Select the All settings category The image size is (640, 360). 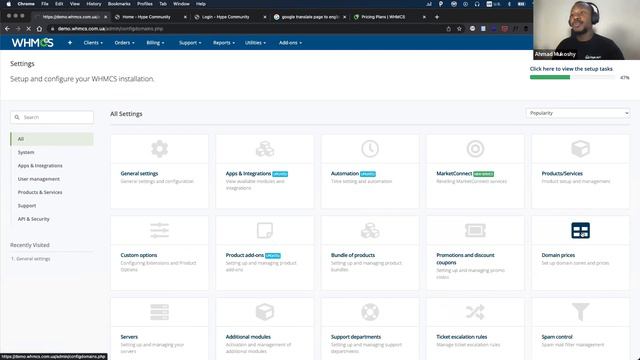[x=52, y=139]
